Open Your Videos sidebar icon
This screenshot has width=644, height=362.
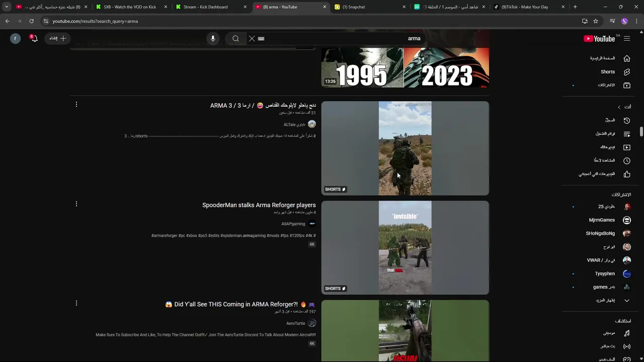627,147
